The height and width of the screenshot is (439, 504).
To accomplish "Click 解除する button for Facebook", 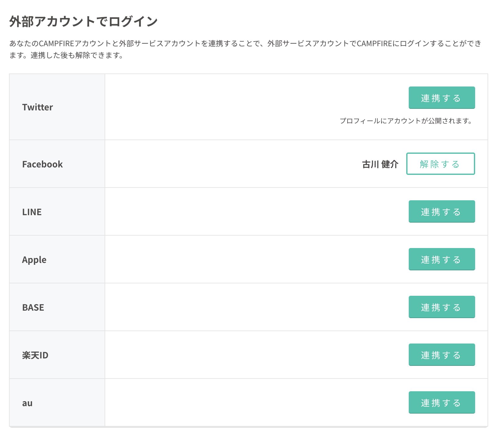I will 440,164.
